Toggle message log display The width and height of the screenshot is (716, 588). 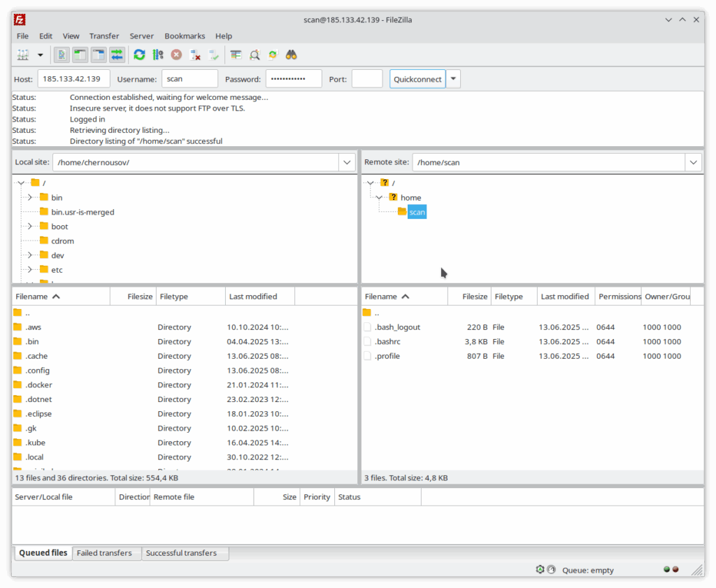coord(62,55)
